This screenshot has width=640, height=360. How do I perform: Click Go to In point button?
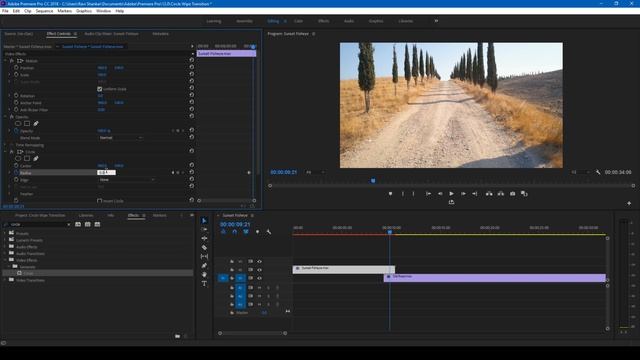[428, 193]
